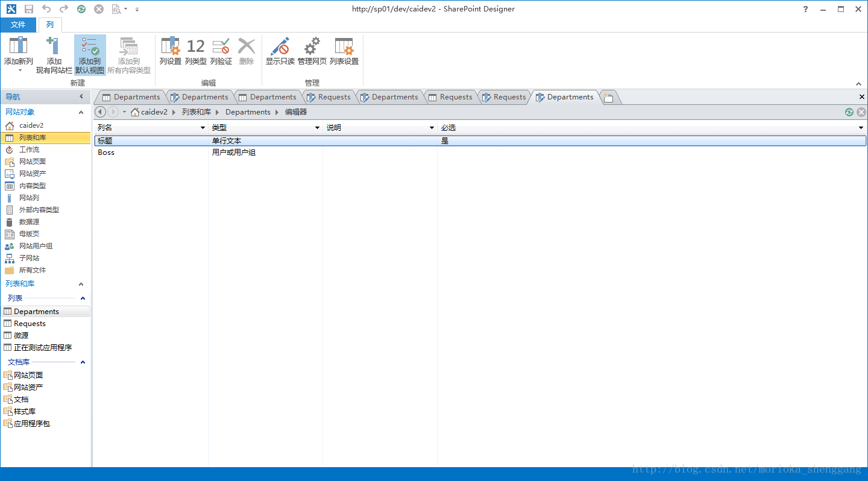Refresh using the green title bar icon
The width and height of the screenshot is (868, 481).
pyautogui.click(x=81, y=9)
